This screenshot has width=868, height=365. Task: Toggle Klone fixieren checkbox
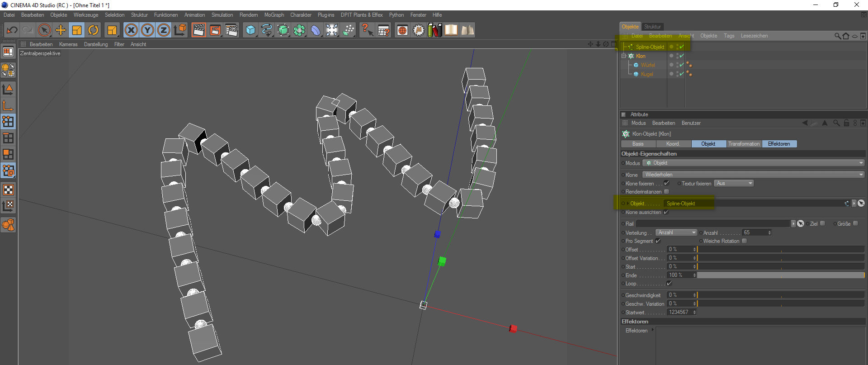pos(666,183)
